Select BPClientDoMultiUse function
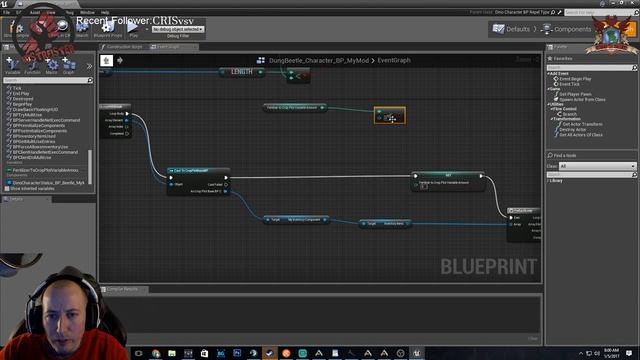 click(31, 157)
